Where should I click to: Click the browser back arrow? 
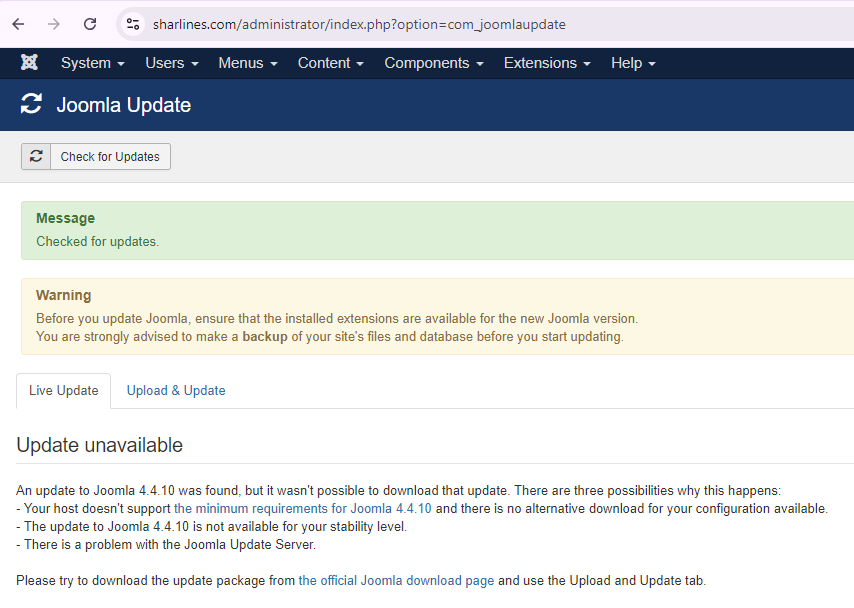click(x=19, y=24)
